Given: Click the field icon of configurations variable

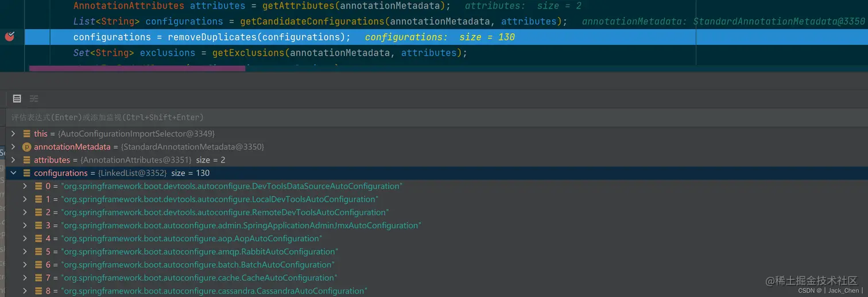Looking at the screenshot, I should pos(26,173).
